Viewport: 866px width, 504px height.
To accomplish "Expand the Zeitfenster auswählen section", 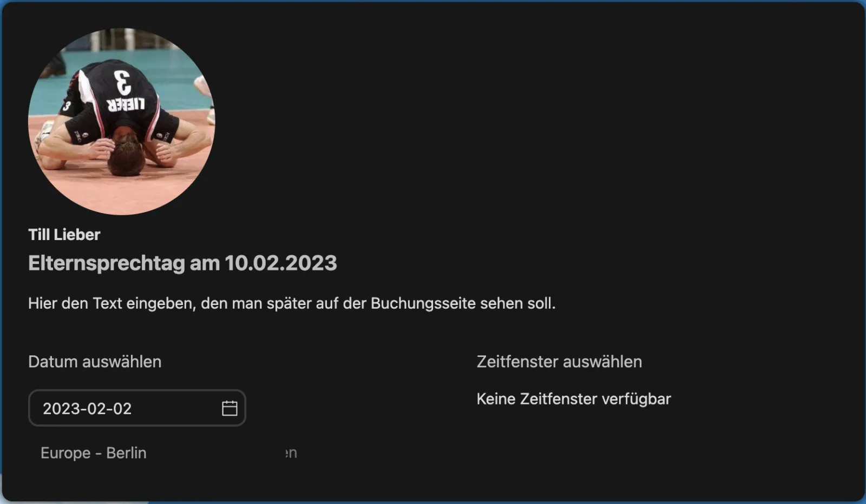I will [559, 361].
